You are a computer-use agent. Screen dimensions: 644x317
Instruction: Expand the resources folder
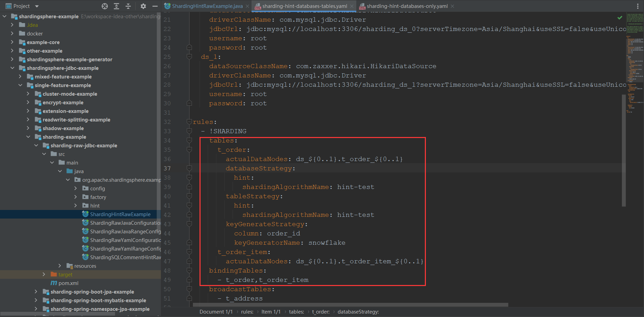click(60, 266)
